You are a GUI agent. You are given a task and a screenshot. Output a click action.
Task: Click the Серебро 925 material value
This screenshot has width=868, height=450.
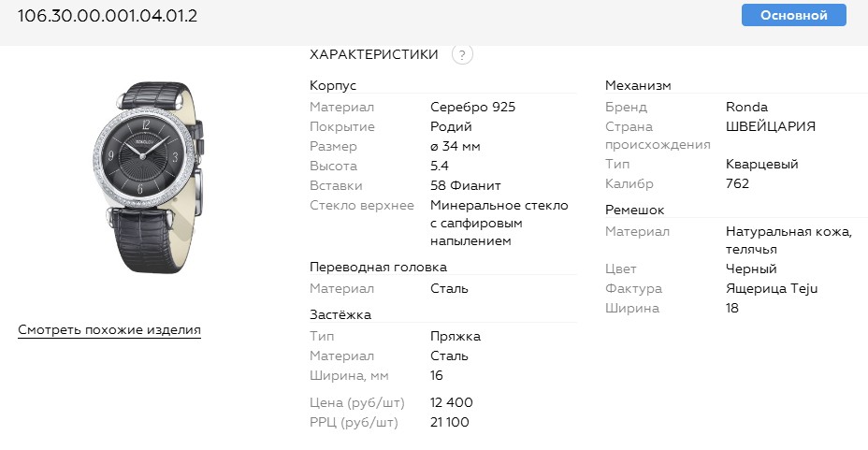[472, 107]
